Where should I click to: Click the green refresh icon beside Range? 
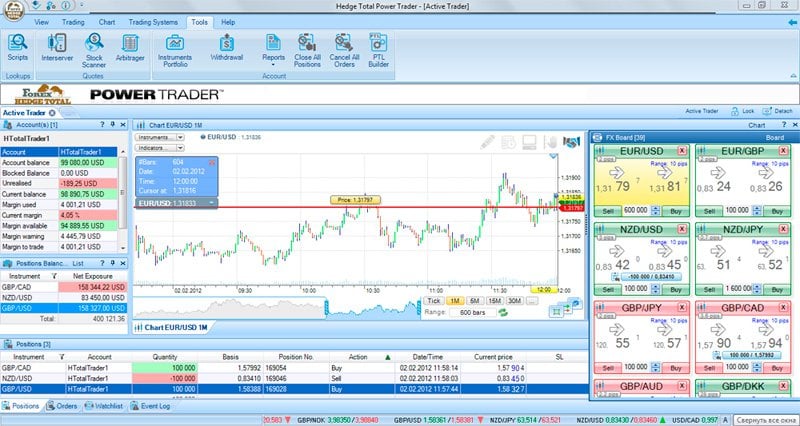click(503, 312)
